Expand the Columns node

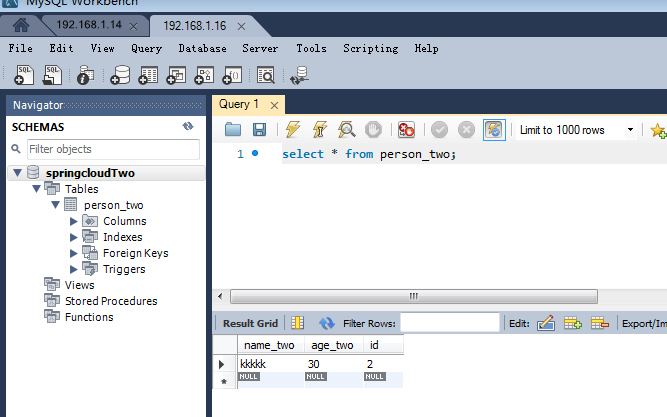[x=74, y=221]
